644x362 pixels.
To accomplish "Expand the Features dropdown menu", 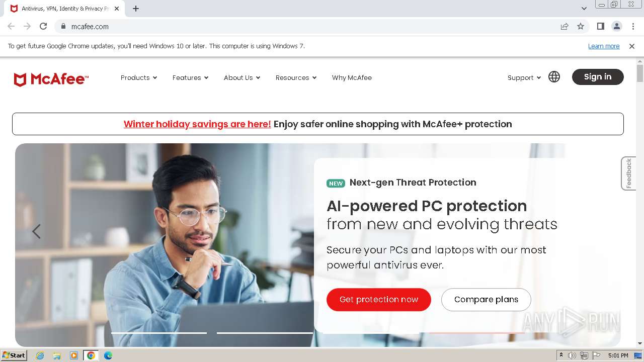I will (190, 77).
